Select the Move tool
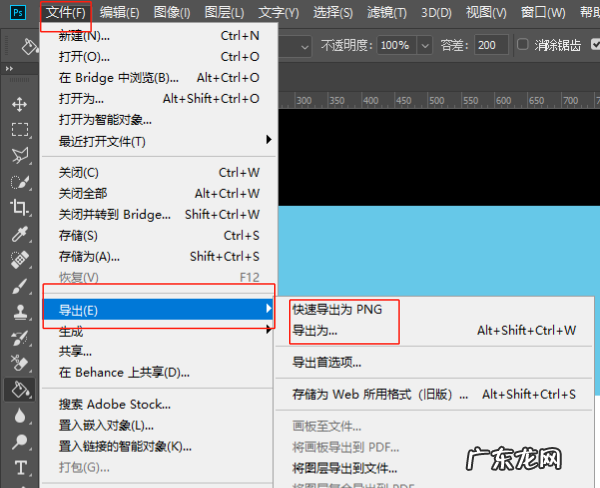 tap(20, 104)
